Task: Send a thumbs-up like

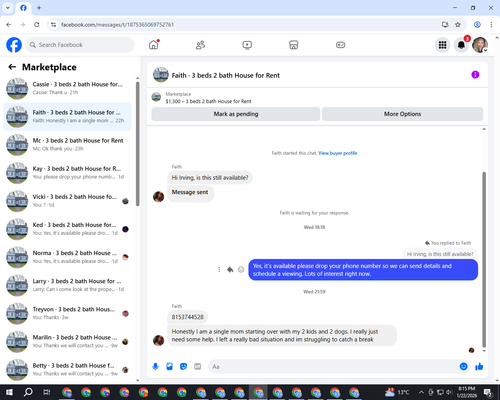Action: click(479, 367)
